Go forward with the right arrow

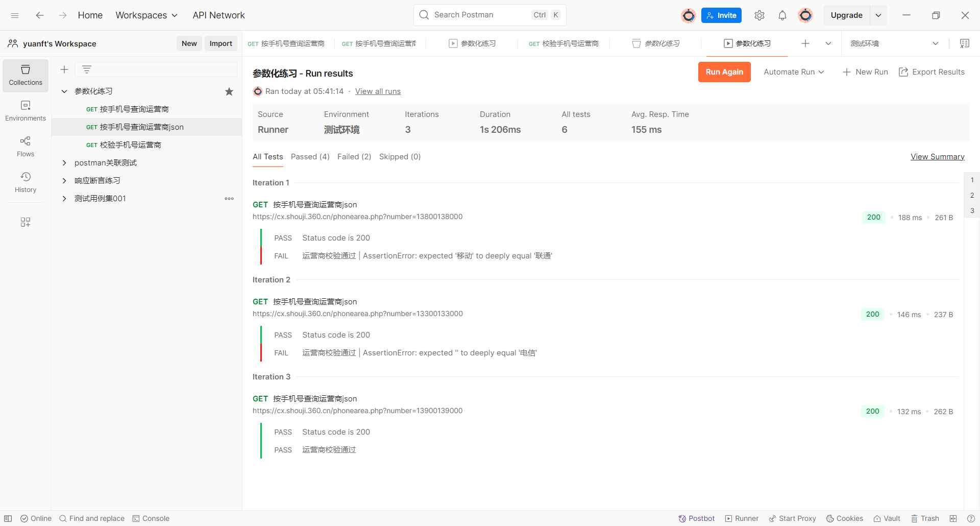click(x=62, y=15)
